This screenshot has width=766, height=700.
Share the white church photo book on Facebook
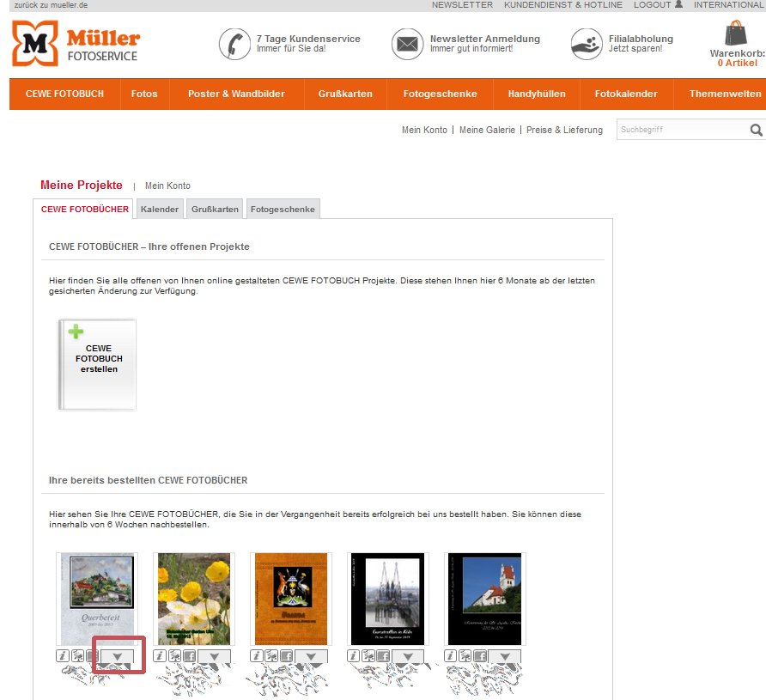[x=481, y=655]
